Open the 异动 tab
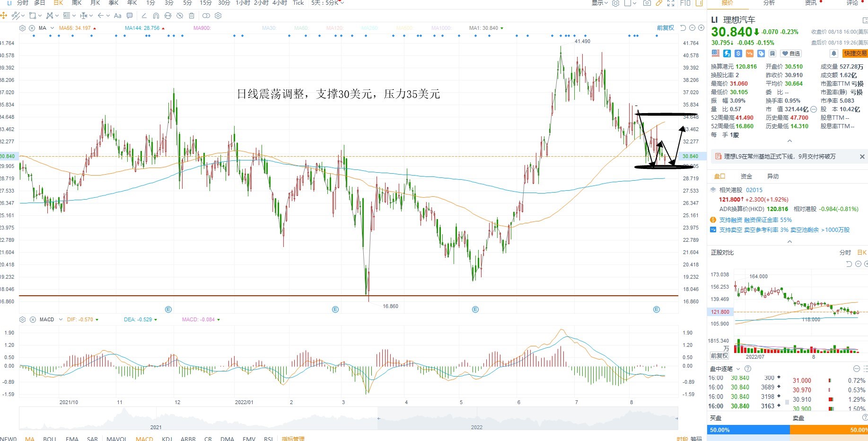Viewport: 868px width, 441px height. [773, 176]
